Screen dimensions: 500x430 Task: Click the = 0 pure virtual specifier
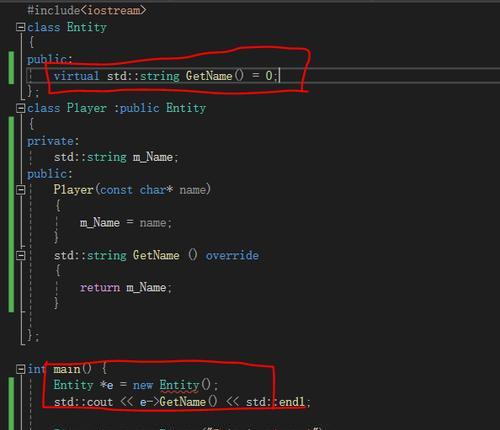click(262, 76)
